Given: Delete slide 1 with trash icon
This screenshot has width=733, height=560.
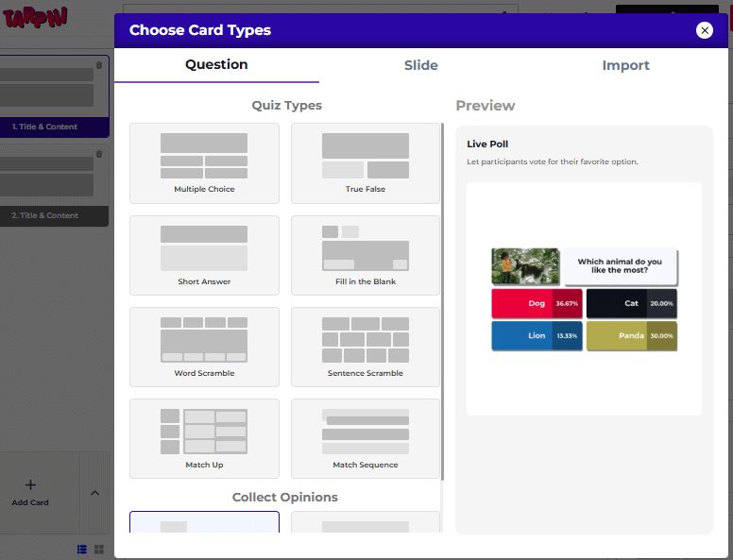Looking at the screenshot, I should tap(99, 65).
